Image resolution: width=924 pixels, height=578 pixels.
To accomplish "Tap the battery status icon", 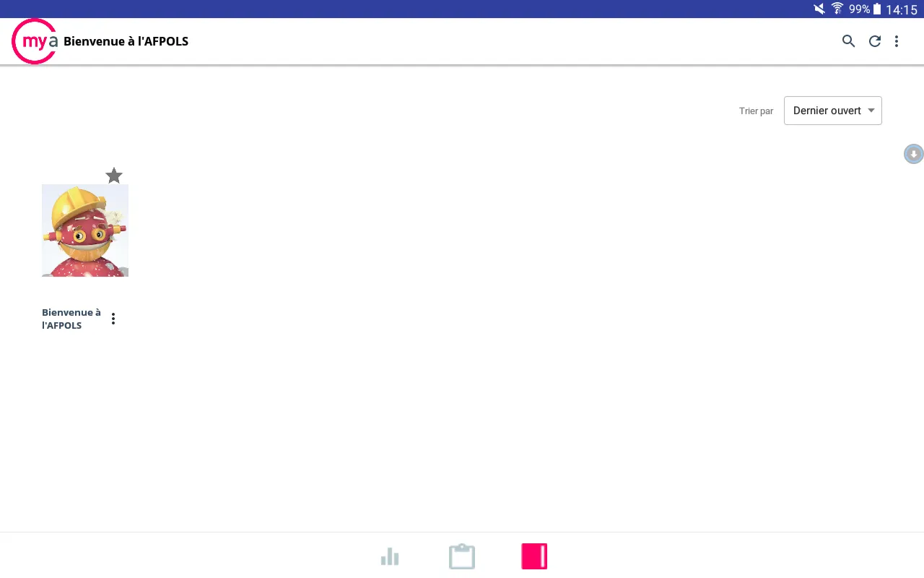I will pos(877,9).
